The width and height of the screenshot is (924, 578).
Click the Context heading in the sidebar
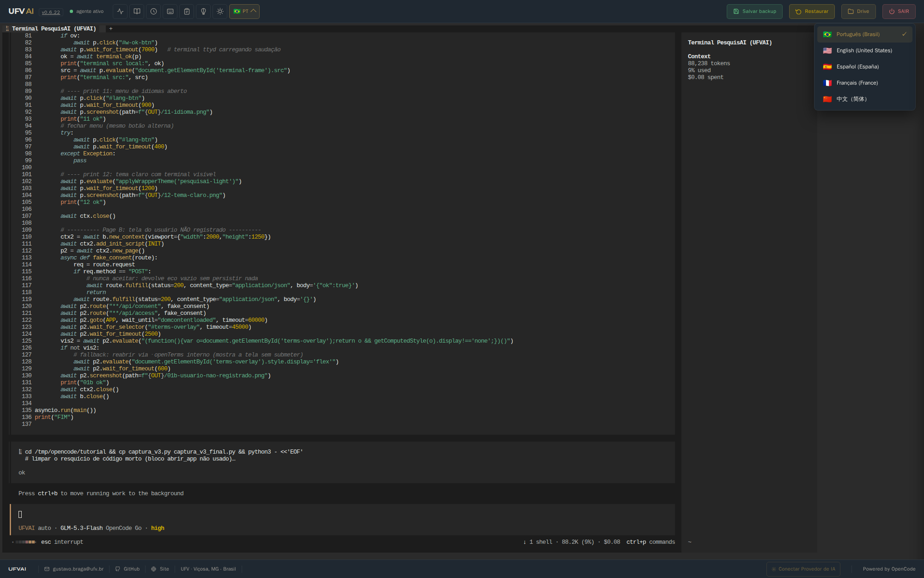coord(699,56)
